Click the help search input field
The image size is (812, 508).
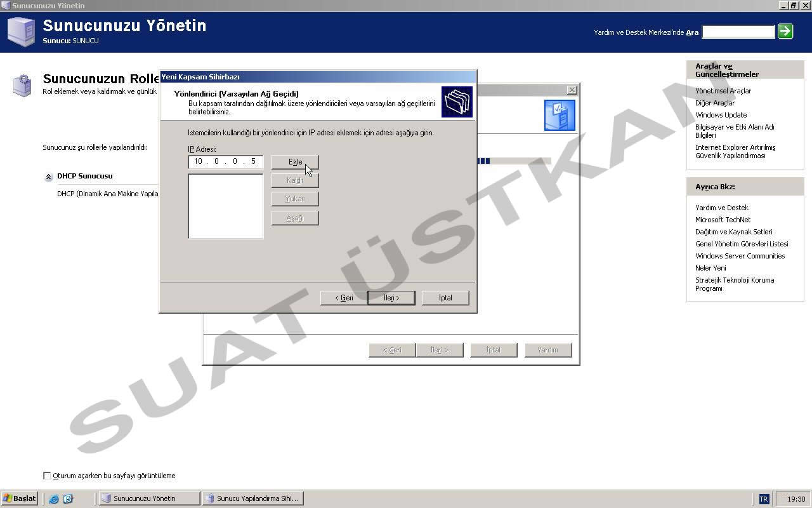738,32
